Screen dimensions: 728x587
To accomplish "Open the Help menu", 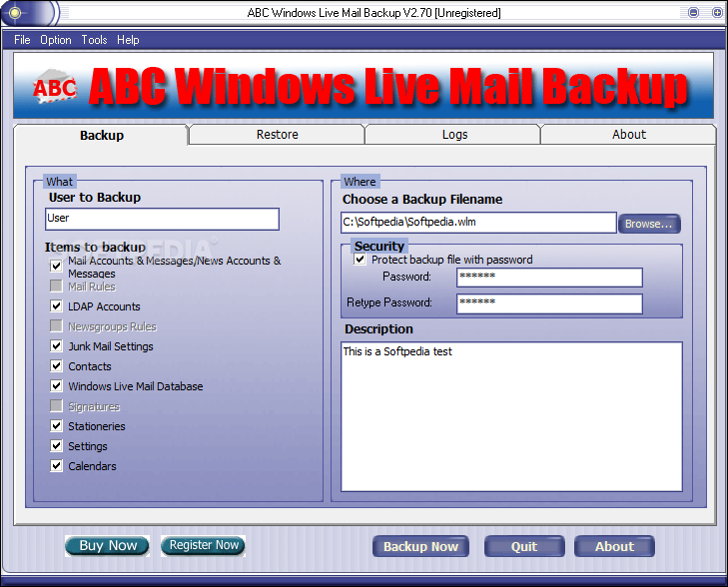I will pyautogui.click(x=128, y=40).
